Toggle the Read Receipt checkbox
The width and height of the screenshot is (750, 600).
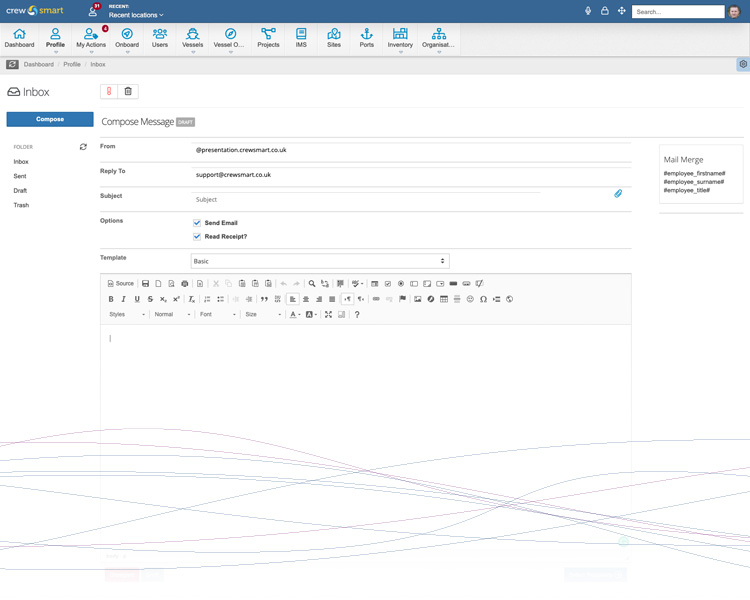tap(197, 237)
